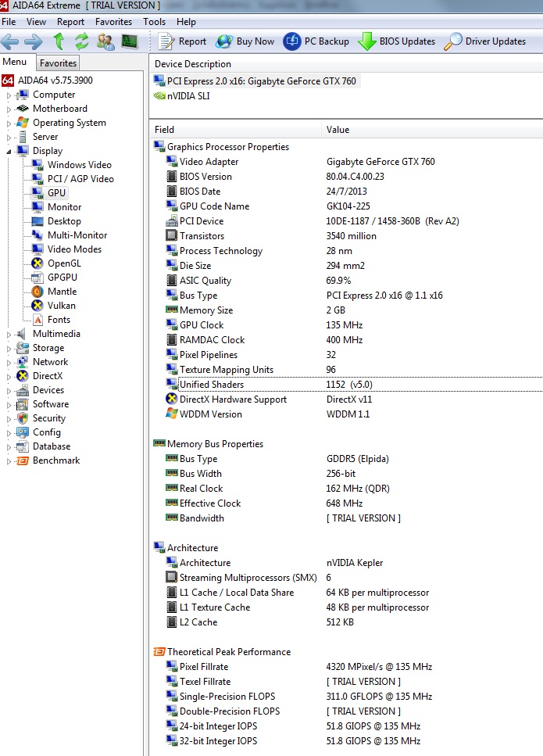
Task: Open the Tools menu
Action: 154,22
